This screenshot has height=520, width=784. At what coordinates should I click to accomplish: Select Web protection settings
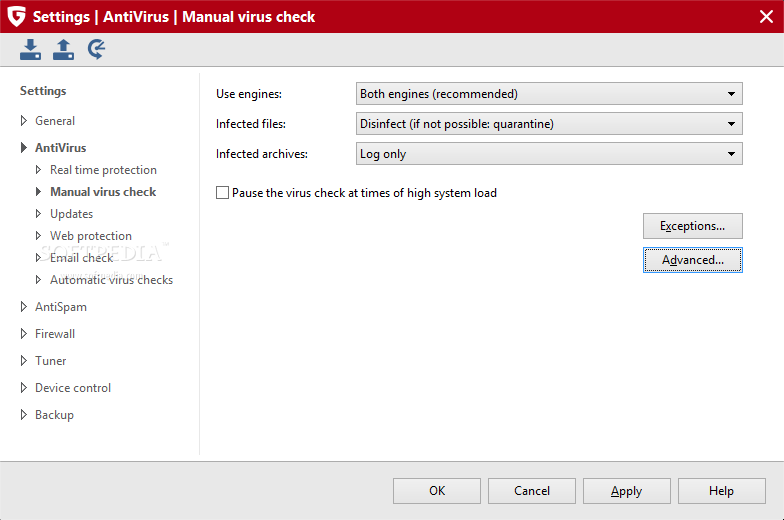[x=90, y=236]
